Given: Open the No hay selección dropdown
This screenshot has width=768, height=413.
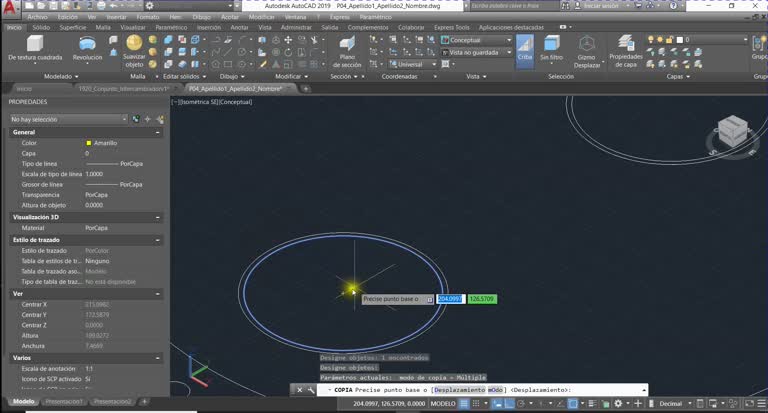Looking at the screenshot, I should tap(69, 119).
